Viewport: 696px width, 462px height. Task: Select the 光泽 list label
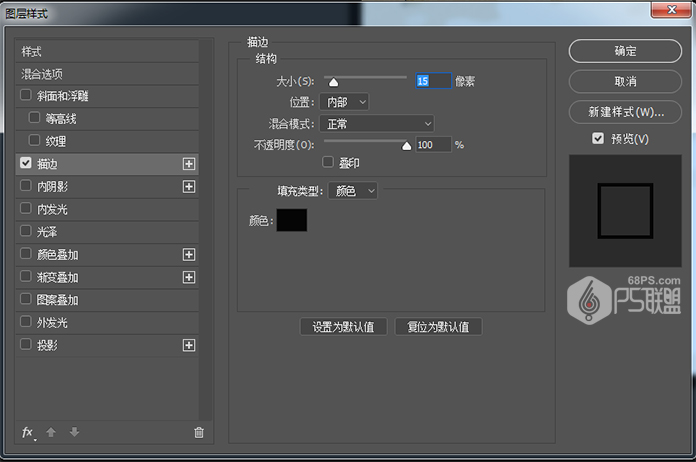[47, 232]
